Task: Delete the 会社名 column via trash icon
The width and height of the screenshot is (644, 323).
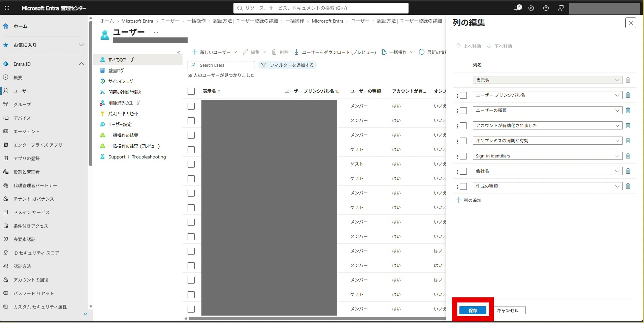Action: coord(628,171)
